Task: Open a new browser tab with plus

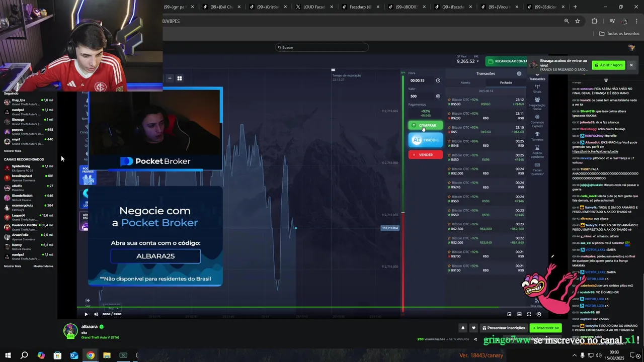Action: click(575, 7)
